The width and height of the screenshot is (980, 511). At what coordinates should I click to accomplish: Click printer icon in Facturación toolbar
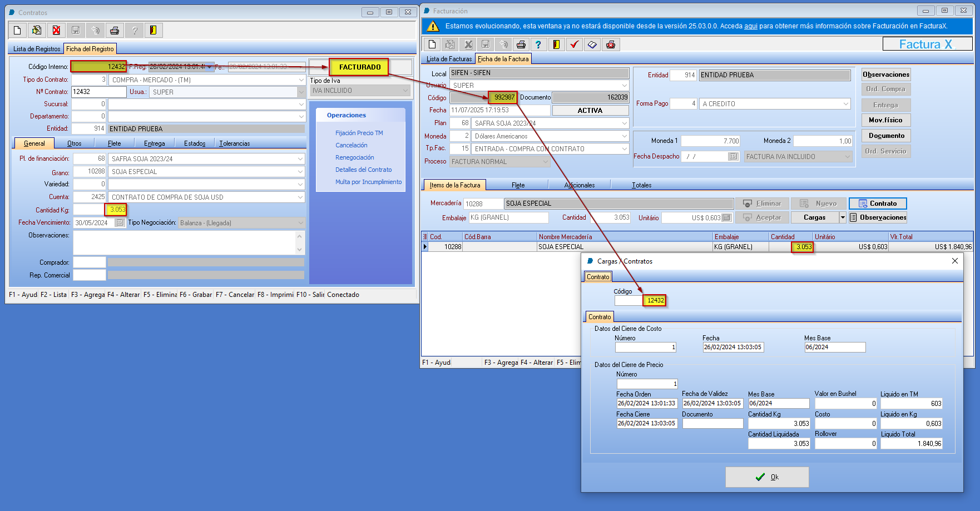521,44
